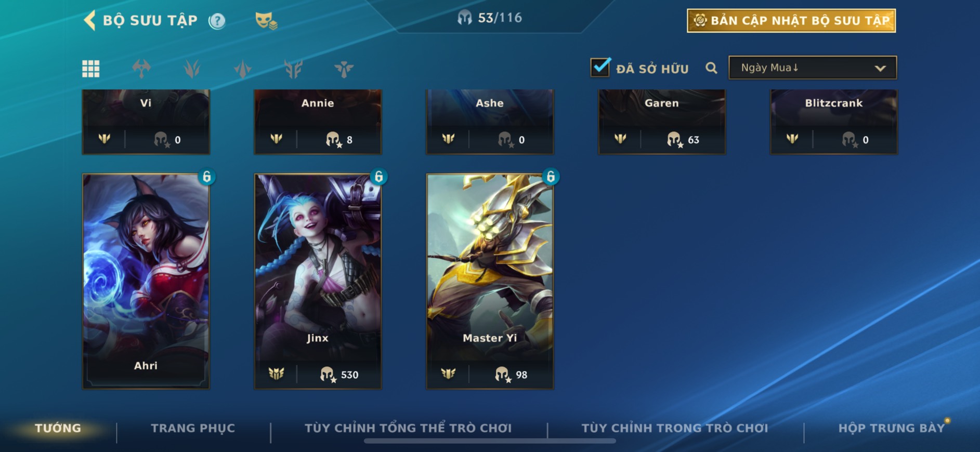980x452 pixels.
Task: Select the all-roles grid filter icon
Action: click(x=91, y=69)
